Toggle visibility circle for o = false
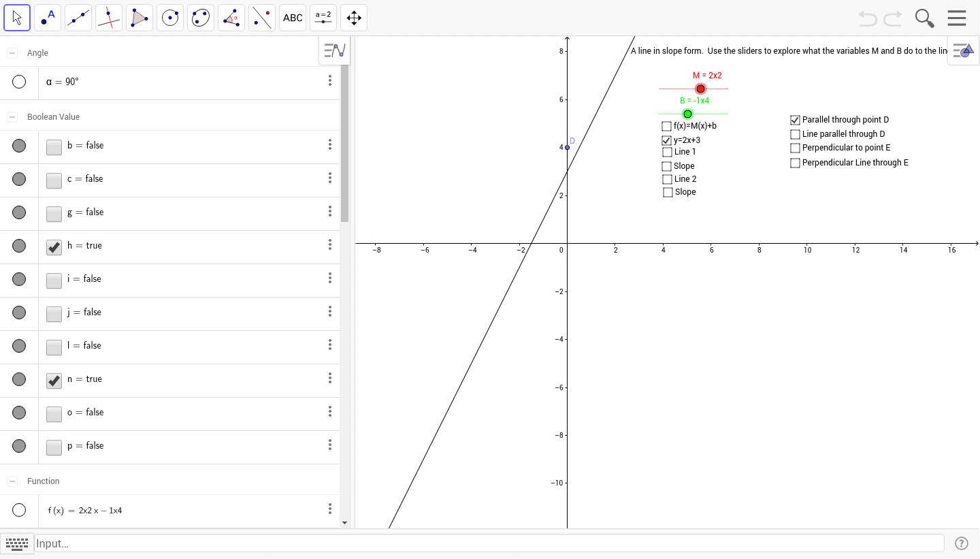 click(x=19, y=412)
